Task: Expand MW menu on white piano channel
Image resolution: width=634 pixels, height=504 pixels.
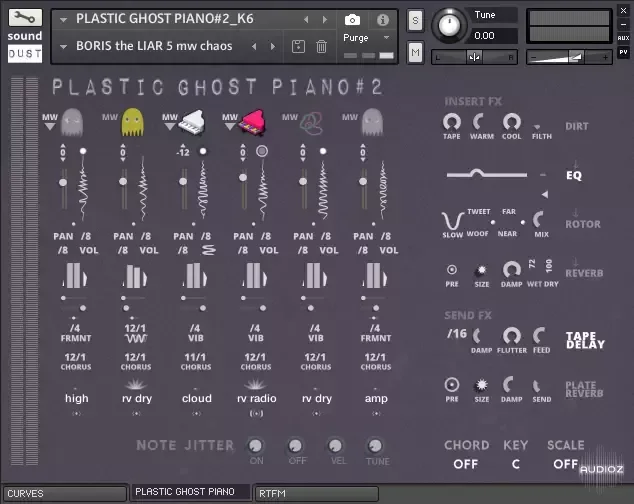Action: point(170,127)
